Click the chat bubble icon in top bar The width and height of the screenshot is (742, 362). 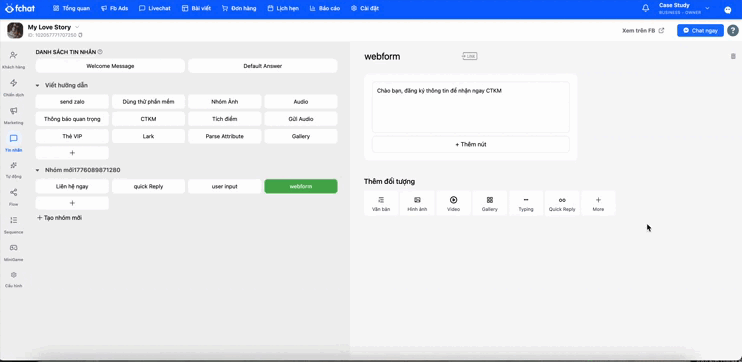click(728, 9)
